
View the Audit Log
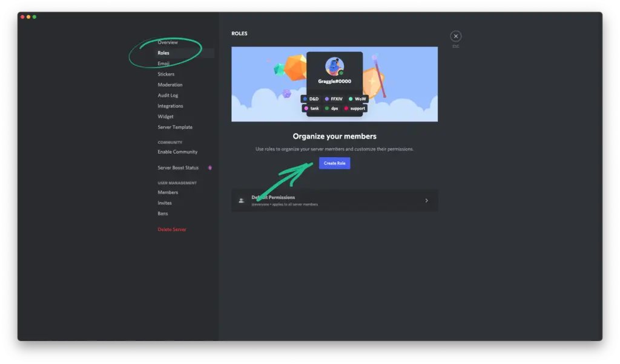(x=168, y=96)
